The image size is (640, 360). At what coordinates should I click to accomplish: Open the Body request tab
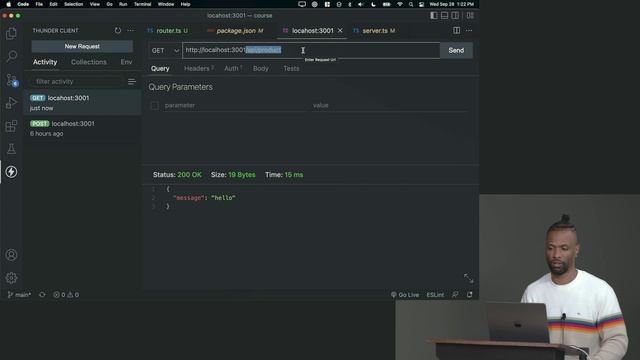pos(261,69)
